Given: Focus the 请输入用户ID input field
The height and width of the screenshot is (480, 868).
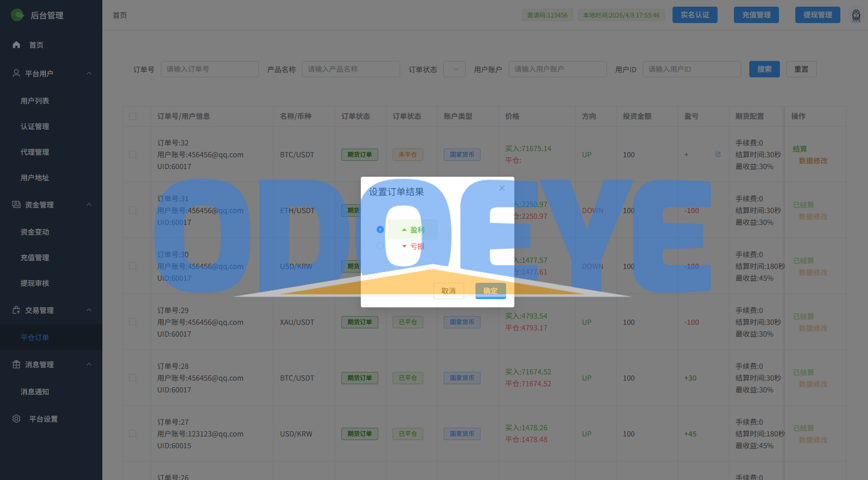Looking at the screenshot, I should (x=692, y=69).
